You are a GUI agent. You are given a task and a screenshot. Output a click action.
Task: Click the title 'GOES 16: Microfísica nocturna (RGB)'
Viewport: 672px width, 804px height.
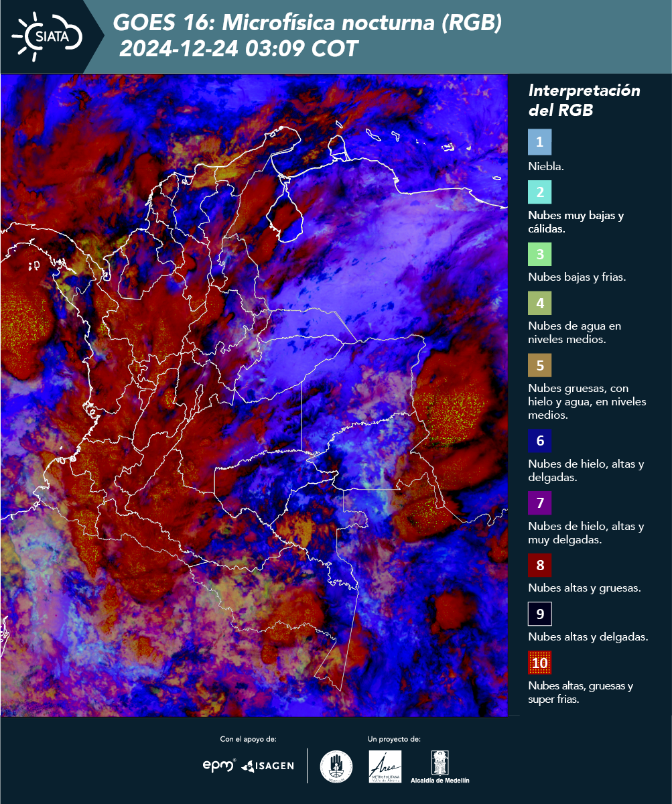click(x=308, y=23)
